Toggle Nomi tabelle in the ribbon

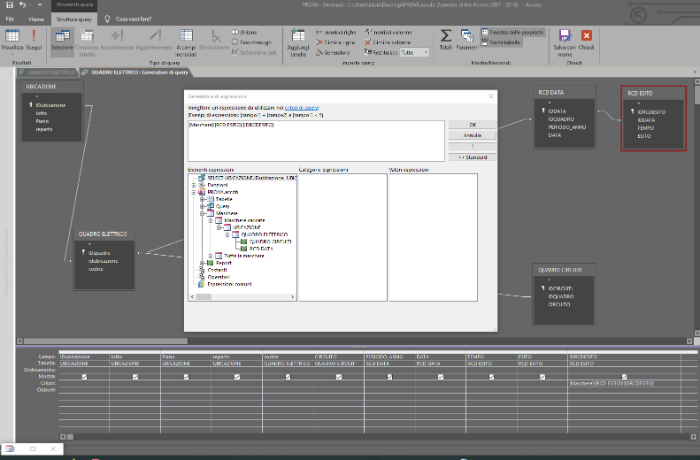[x=501, y=42]
